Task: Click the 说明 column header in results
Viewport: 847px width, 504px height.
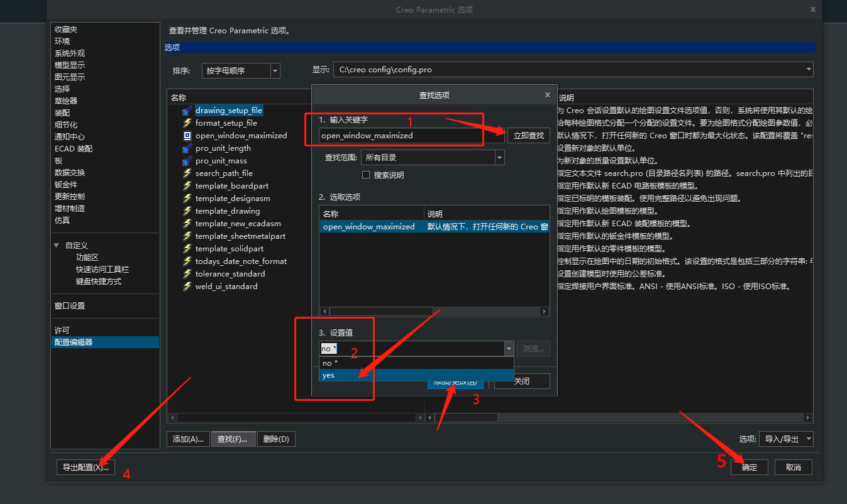Action: 487,214
